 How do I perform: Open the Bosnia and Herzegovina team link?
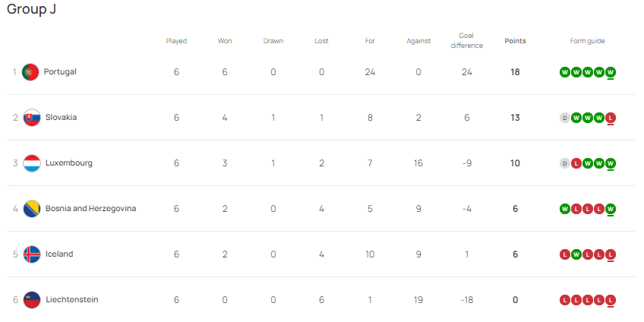[x=91, y=209]
